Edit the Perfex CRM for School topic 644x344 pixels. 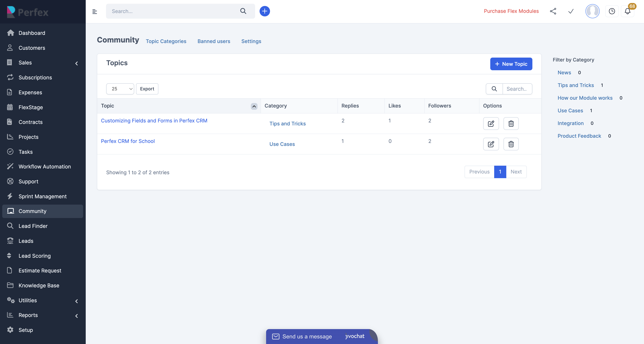click(491, 144)
